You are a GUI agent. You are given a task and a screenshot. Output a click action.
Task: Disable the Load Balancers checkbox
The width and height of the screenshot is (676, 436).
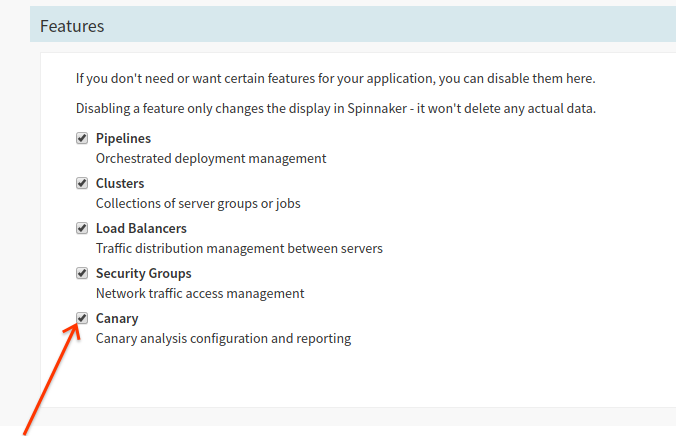(82, 228)
